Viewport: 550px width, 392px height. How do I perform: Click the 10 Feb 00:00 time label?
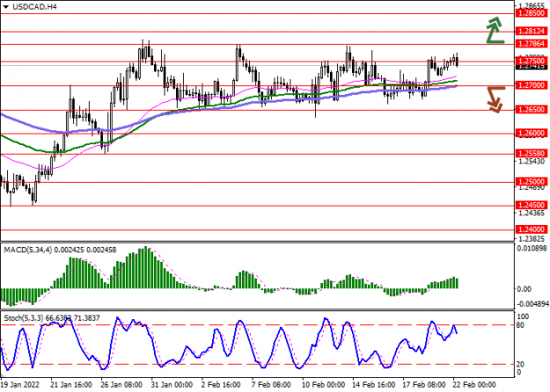coord(323,385)
